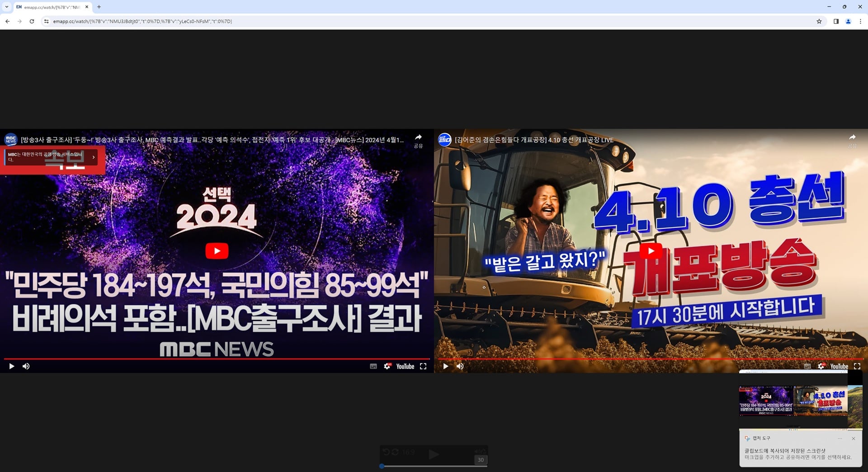Click the emapp volume cloud icon
The width and height of the screenshot is (868, 472).
point(480,451)
